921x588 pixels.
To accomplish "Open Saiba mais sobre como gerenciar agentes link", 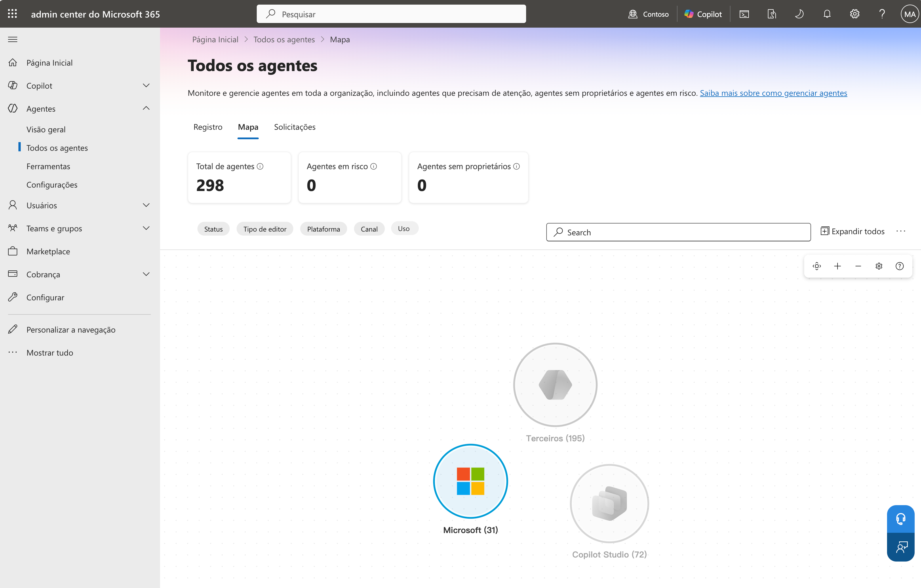I will click(773, 93).
